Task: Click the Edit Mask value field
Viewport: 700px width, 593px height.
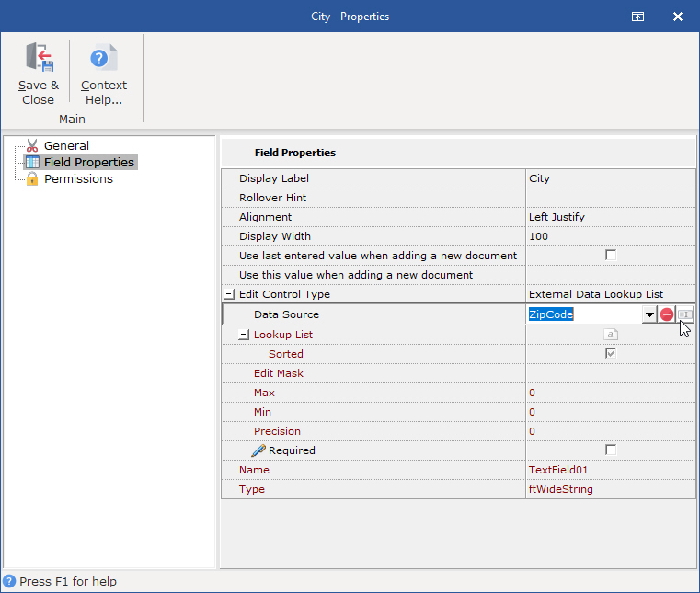Action: (x=610, y=373)
